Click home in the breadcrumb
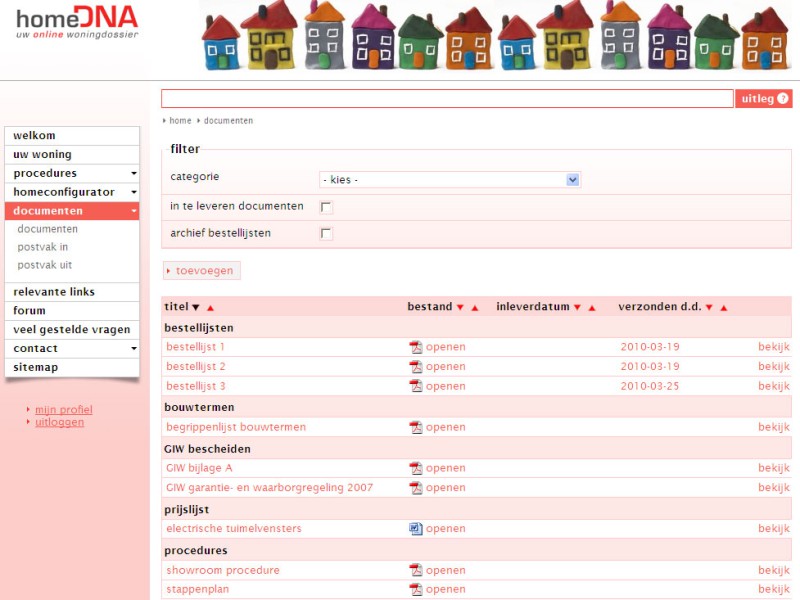 [180, 121]
